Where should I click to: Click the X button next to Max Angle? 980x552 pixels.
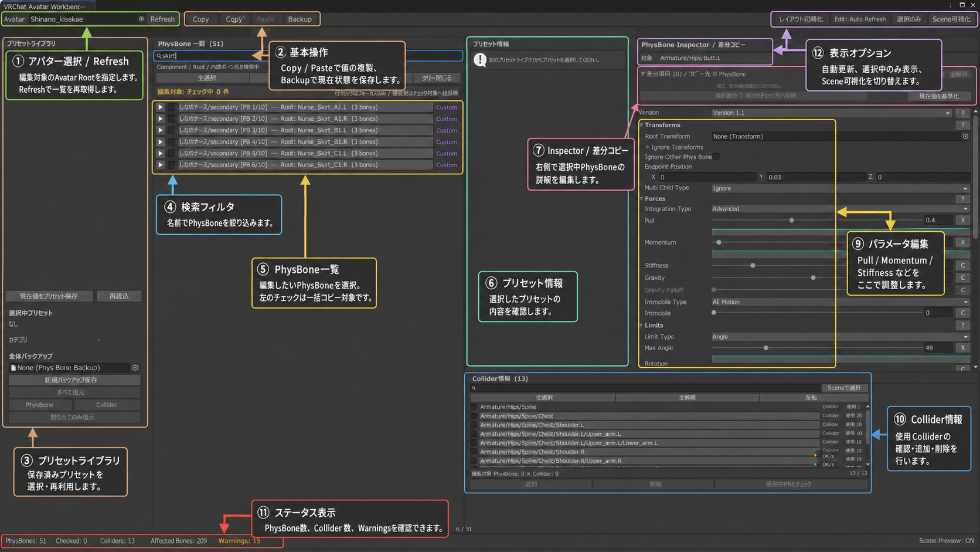[x=962, y=348]
